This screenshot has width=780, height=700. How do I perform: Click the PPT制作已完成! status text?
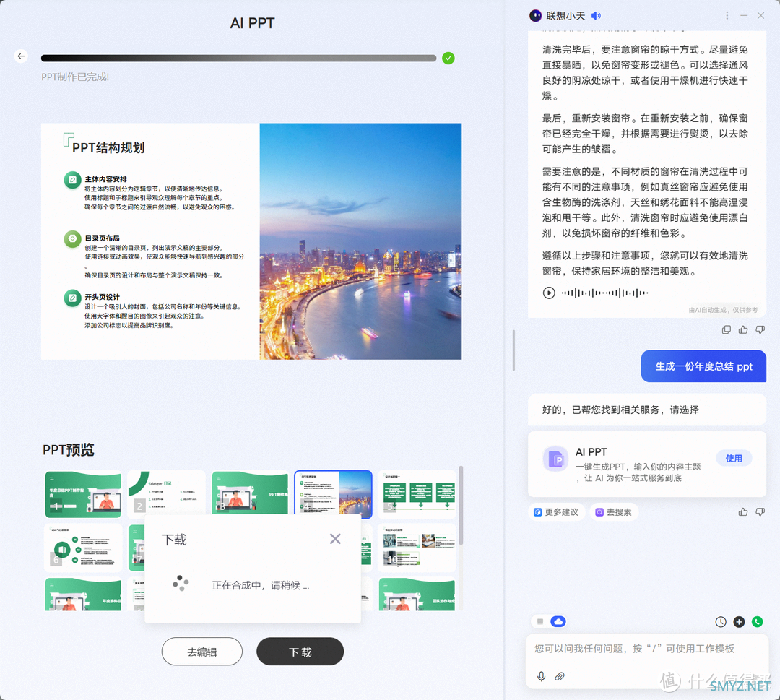click(x=75, y=77)
